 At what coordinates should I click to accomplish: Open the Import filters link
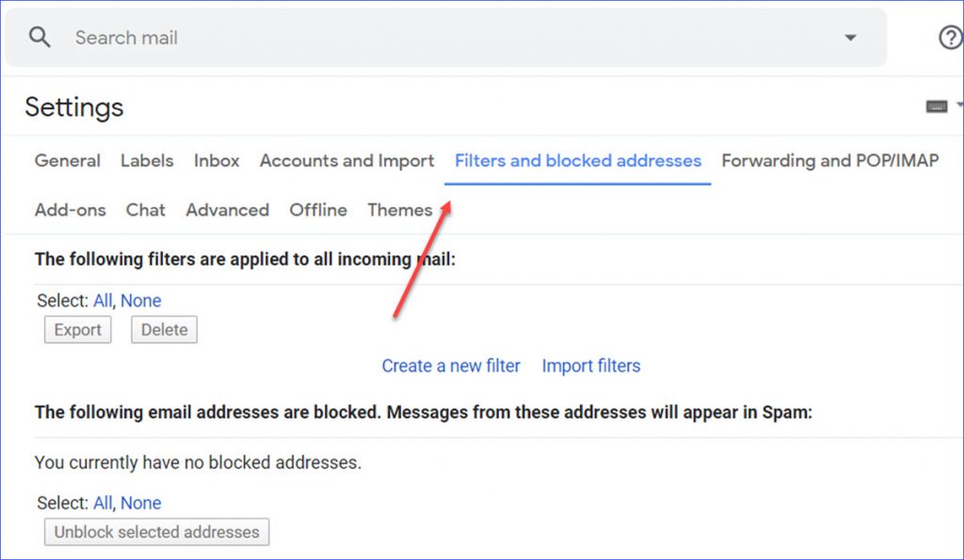coord(591,366)
